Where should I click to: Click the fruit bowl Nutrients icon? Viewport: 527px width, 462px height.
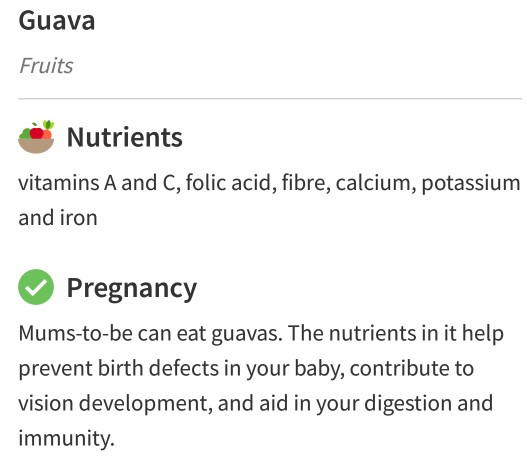[x=36, y=137]
